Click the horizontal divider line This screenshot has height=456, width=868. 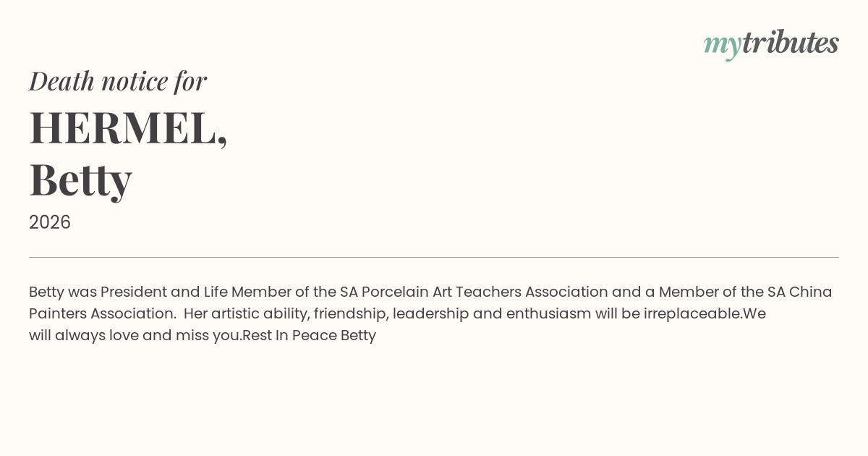434,257
